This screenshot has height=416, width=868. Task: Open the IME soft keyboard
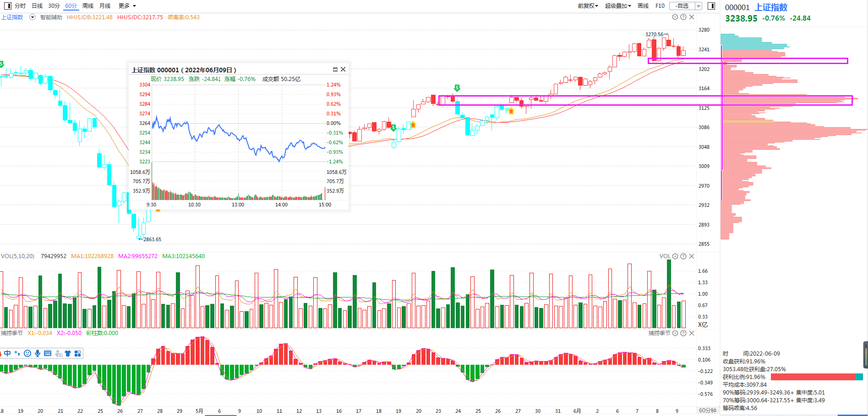pyautogui.click(x=48, y=353)
